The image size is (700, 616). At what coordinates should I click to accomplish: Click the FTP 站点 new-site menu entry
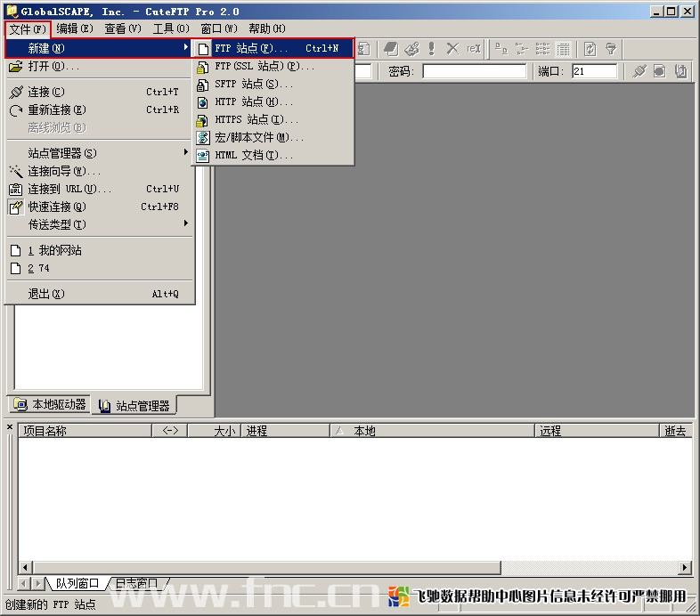(273, 48)
